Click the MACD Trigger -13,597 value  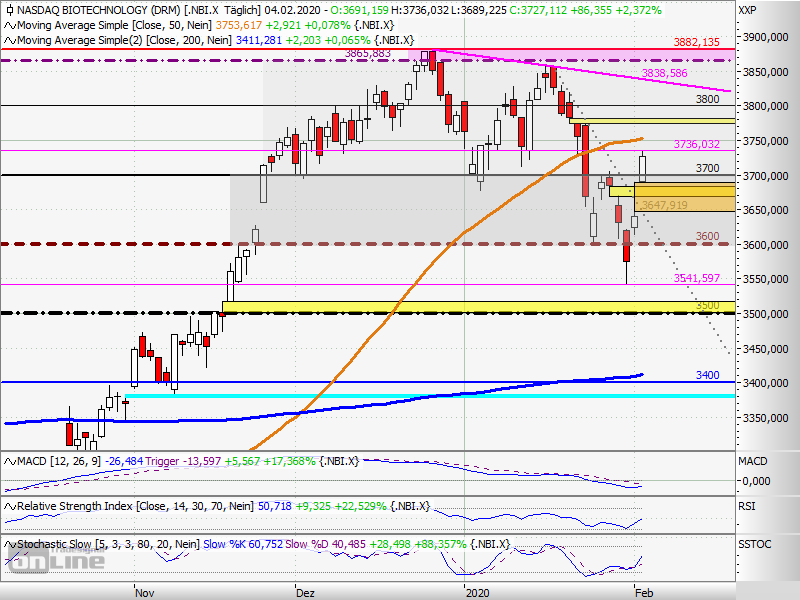183,461
